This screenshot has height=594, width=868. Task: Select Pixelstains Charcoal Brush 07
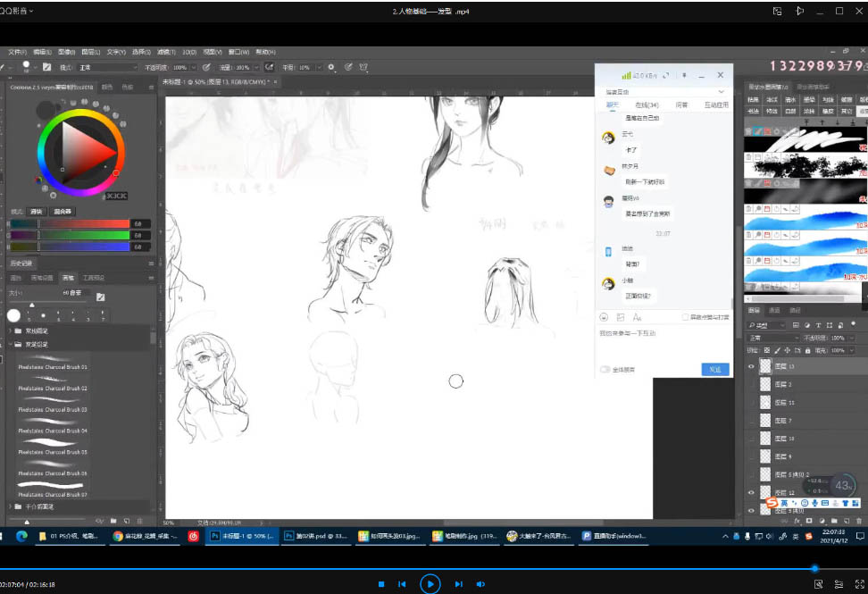[x=54, y=489]
